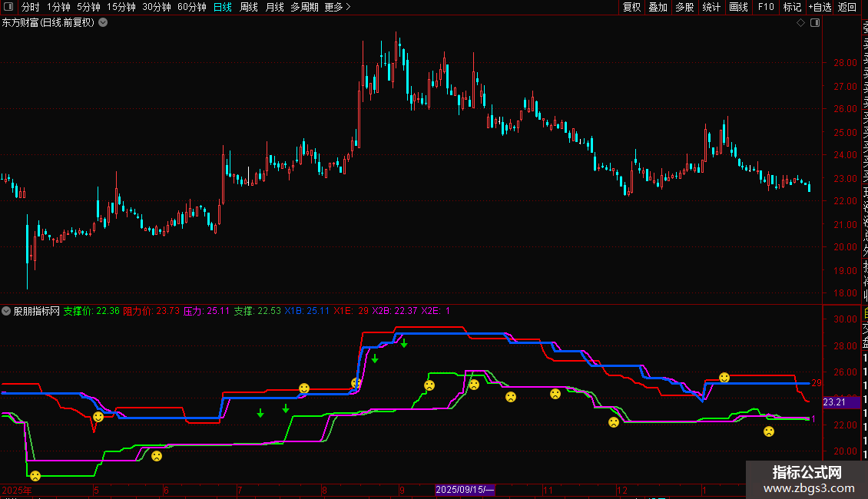
Task: Toggle the side panel icon at top-left
Action: (8, 7)
